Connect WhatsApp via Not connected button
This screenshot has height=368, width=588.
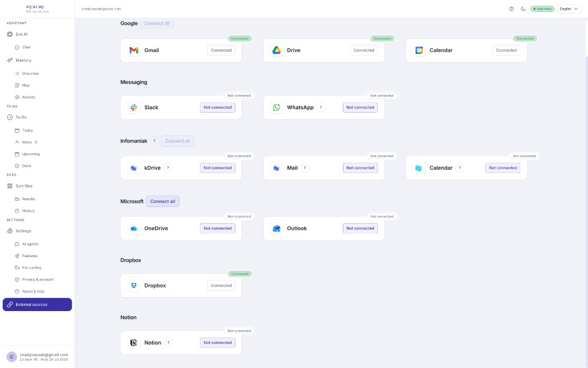pos(360,108)
